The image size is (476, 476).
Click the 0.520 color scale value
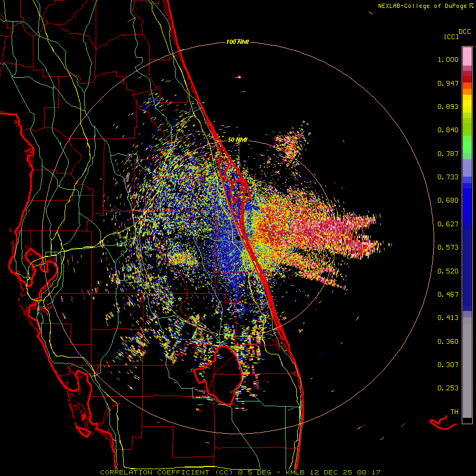coord(448,271)
